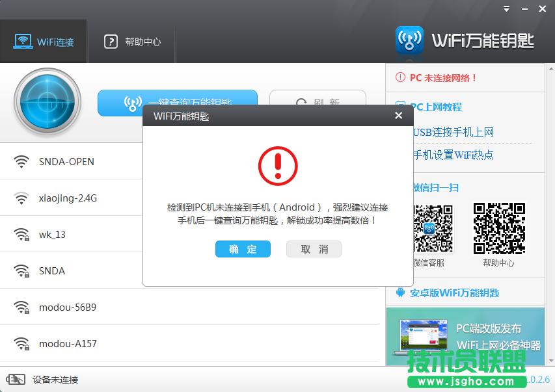This screenshot has width=555, height=392.
Task: Confirm dialog by clicking 确定
Action: pyautogui.click(x=243, y=249)
